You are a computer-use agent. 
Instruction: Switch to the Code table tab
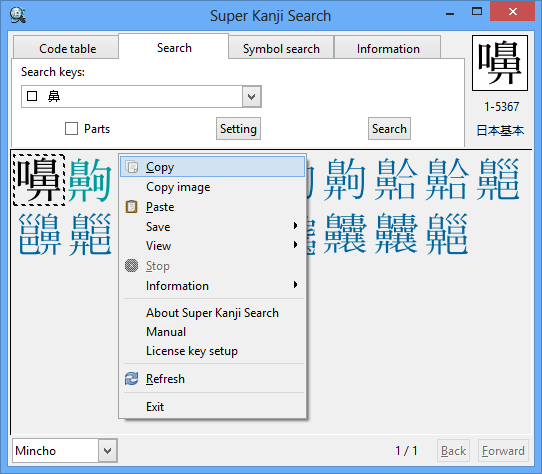[66, 48]
